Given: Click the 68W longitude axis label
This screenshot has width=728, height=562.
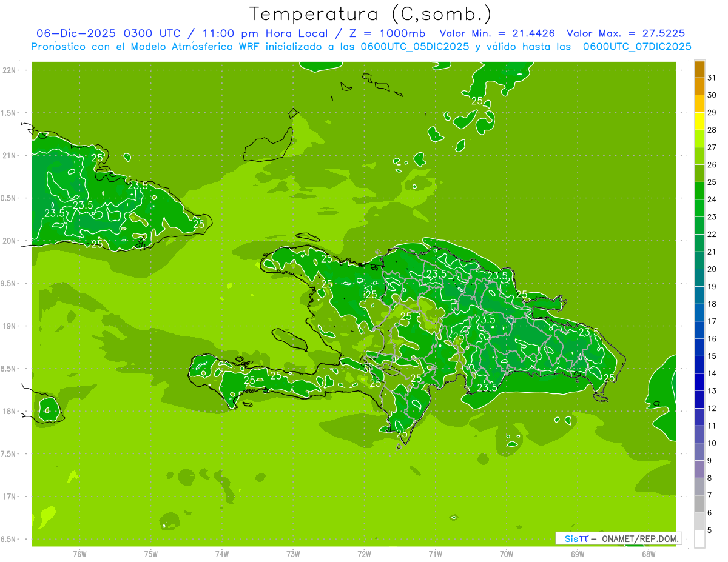Looking at the screenshot, I should 649,554.
